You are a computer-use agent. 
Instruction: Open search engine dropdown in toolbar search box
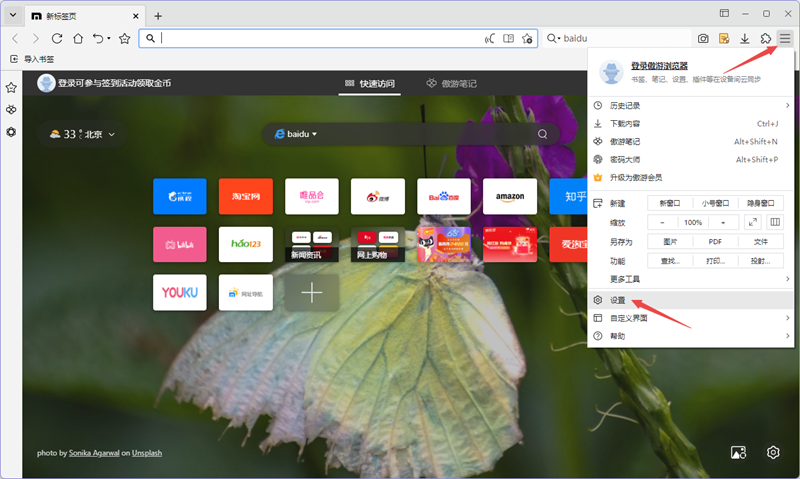(x=553, y=38)
